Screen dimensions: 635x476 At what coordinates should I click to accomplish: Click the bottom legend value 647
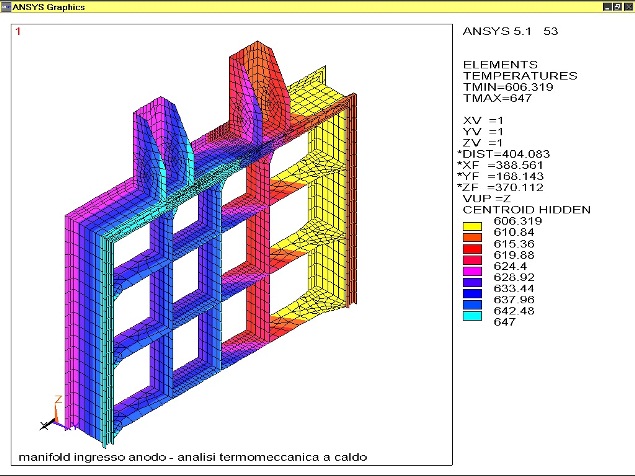505,322
